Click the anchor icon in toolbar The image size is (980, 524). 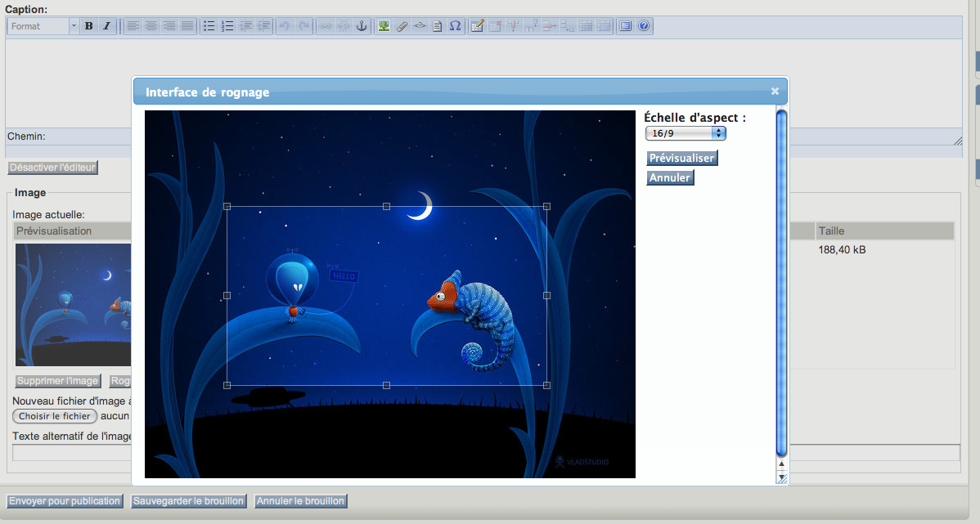[362, 26]
